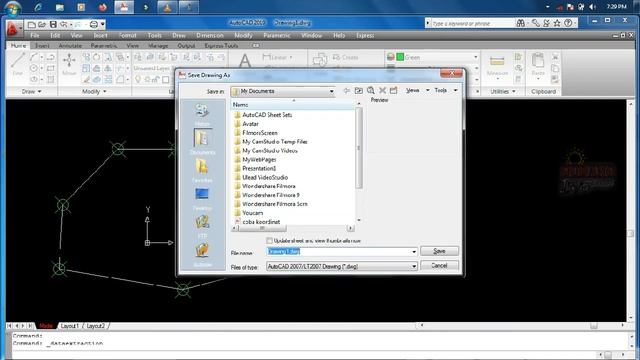640x360 pixels.
Task: Click Open icon in Quick Access toolbar
Action: tap(42, 25)
